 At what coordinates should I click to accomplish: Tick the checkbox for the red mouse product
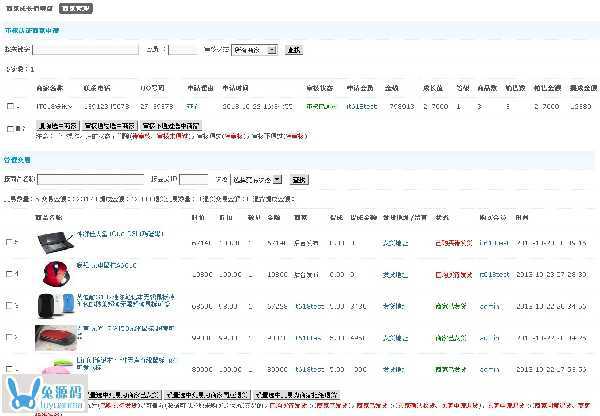pyautogui.click(x=9, y=274)
